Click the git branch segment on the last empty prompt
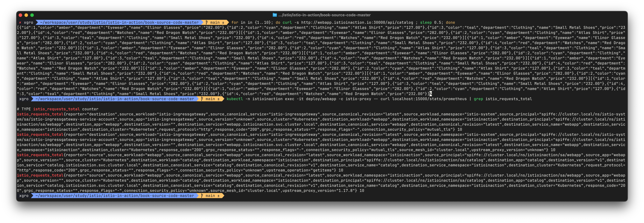This screenshot has height=223, width=644. click(x=211, y=196)
